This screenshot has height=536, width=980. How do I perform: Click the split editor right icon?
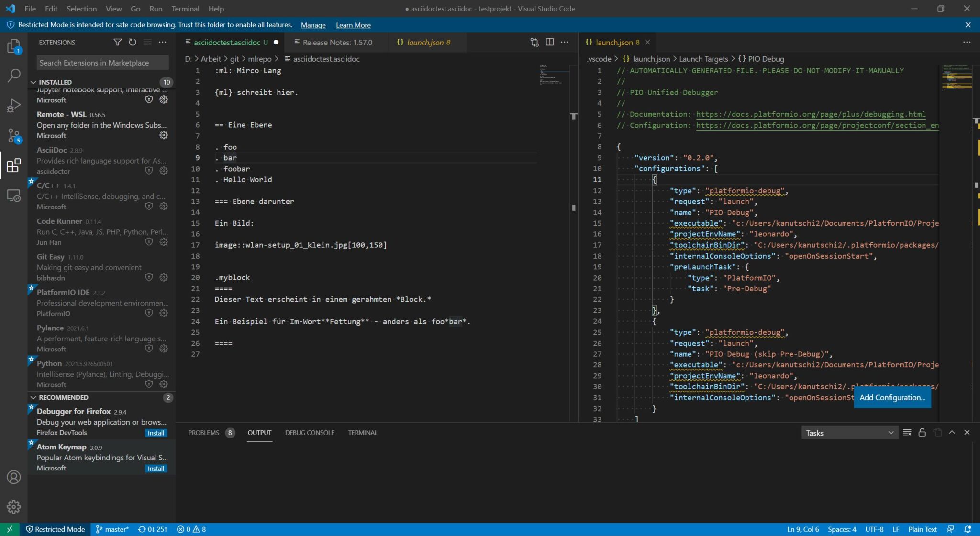(549, 42)
